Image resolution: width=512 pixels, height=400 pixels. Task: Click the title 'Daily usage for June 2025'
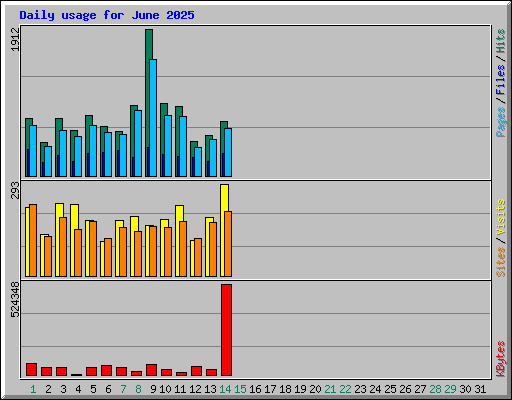point(107,15)
